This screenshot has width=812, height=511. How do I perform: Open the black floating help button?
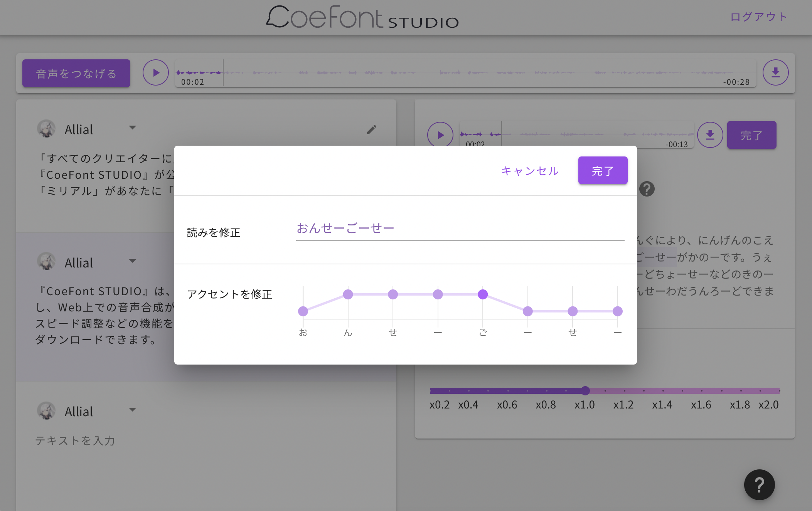pyautogui.click(x=759, y=485)
